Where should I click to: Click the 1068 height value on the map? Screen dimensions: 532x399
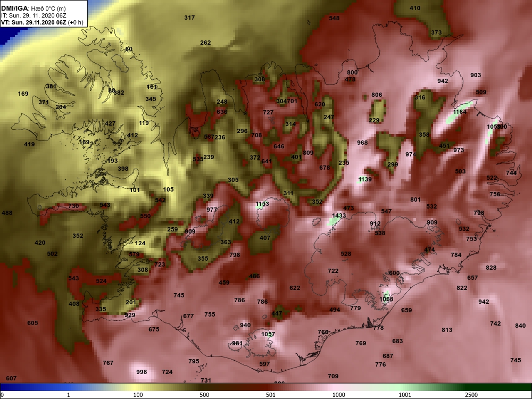[386, 299]
